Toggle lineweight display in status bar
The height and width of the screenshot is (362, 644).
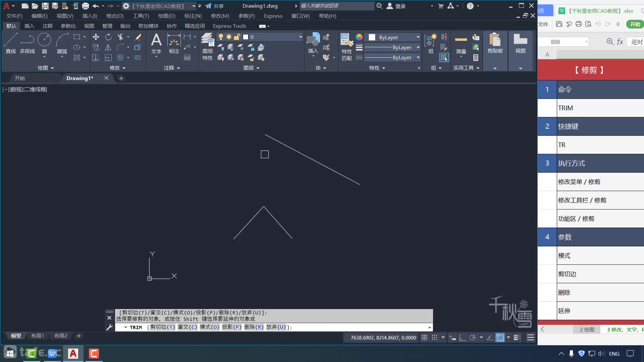point(517,338)
